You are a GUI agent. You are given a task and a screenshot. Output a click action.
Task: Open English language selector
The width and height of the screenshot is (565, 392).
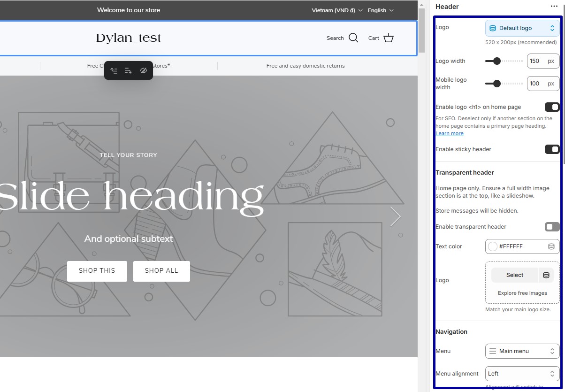381,10
